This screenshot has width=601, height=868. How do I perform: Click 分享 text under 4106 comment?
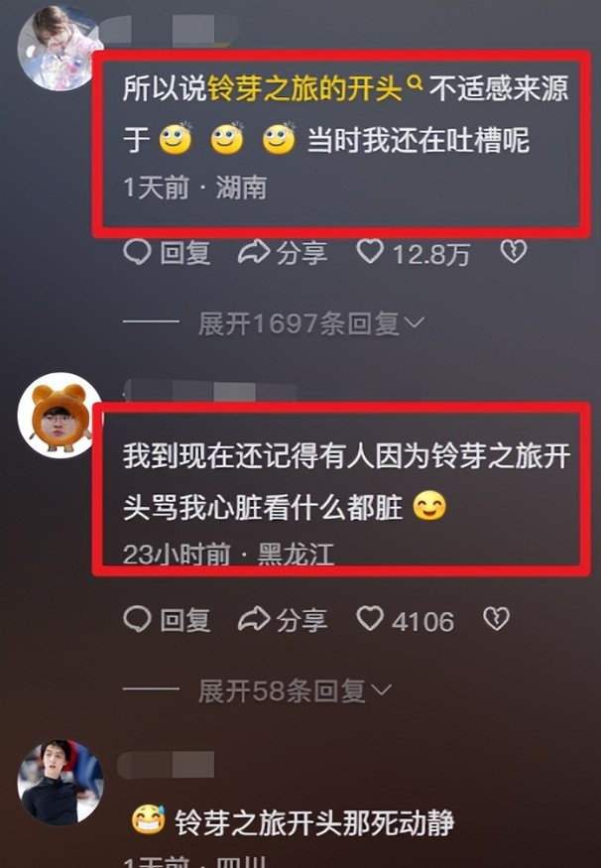coord(301,620)
